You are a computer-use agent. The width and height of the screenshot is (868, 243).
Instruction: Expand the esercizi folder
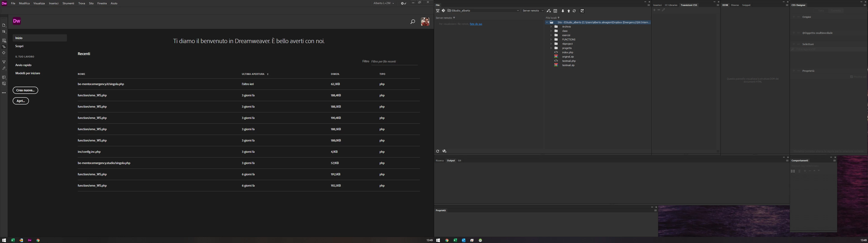pyautogui.click(x=551, y=35)
